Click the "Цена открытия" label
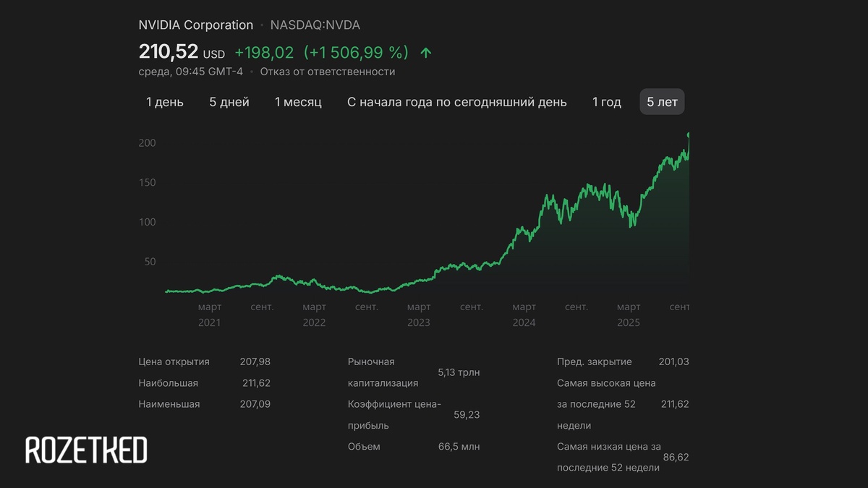Viewport: 868px width, 488px height. 174,362
